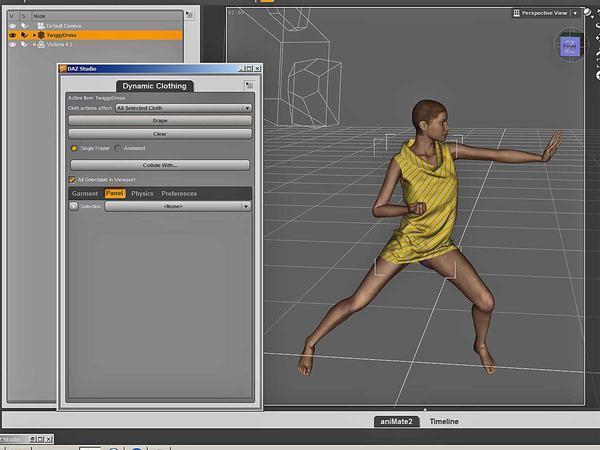Close the DAZ Studio floating dialog
This screenshot has height=450, width=600.
(x=257, y=68)
